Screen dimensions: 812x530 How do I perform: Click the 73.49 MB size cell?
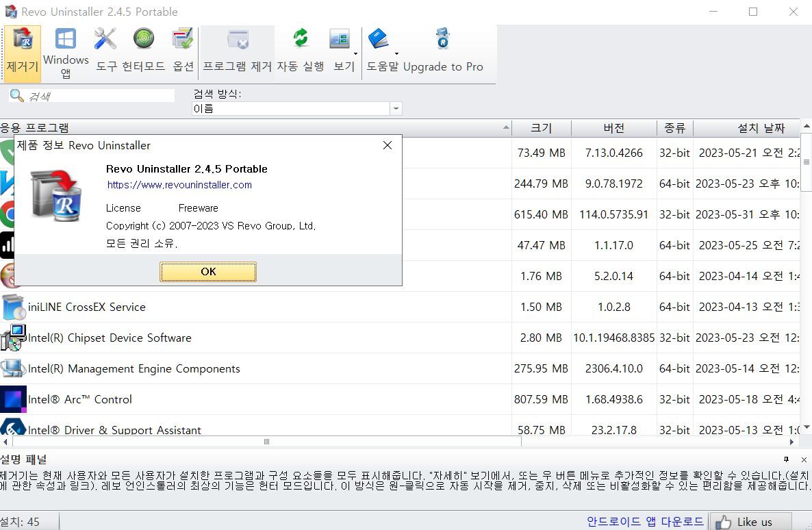[541, 153]
